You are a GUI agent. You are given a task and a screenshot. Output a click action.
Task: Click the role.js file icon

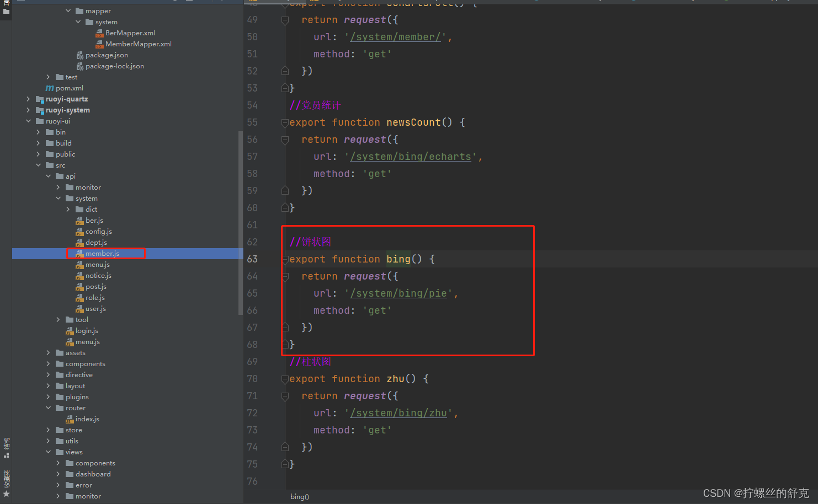pyautogui.click(x=79, y=298)
